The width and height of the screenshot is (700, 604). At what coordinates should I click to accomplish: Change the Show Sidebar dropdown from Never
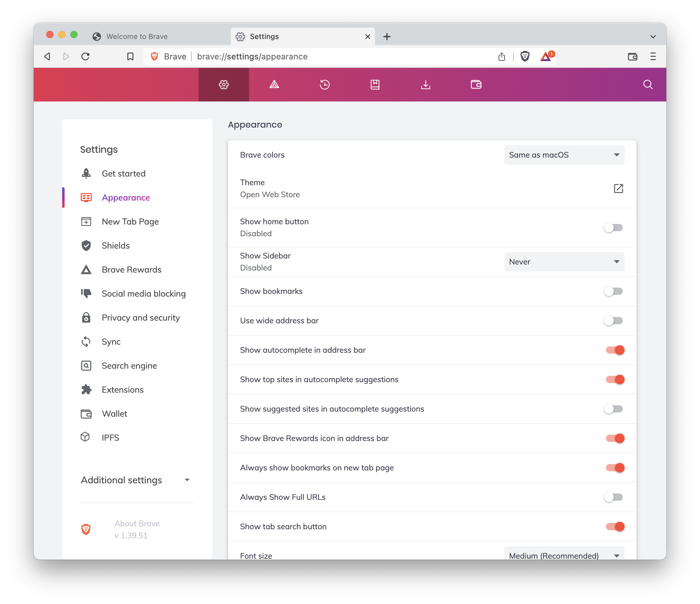pyautogui.click(x=564, y=262)
